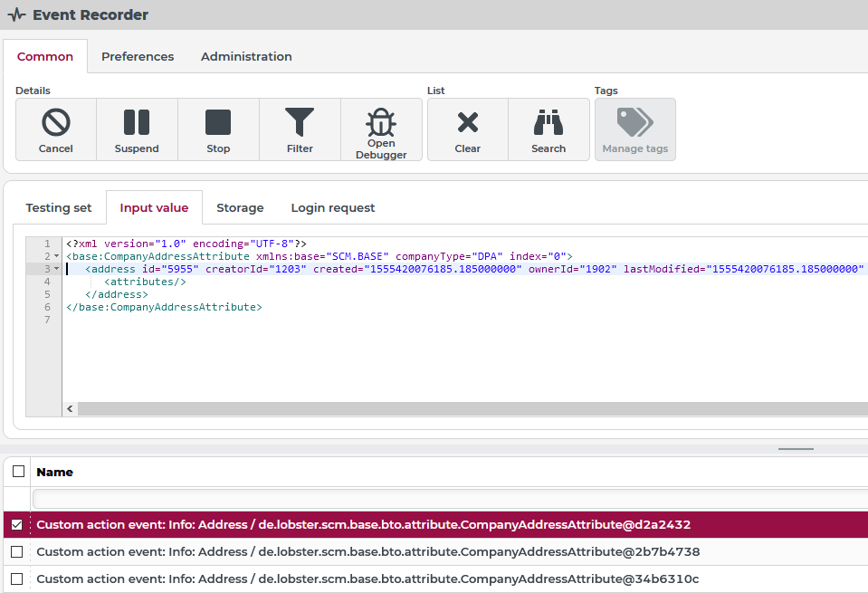Viewport: 868px width, 593px height.
Task: Stop the event recorder
Action: 218,129
